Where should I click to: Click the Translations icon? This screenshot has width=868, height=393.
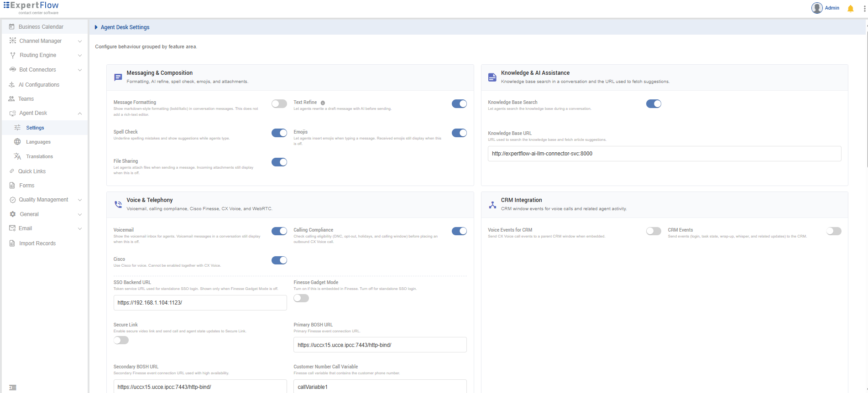click(17, 156)
